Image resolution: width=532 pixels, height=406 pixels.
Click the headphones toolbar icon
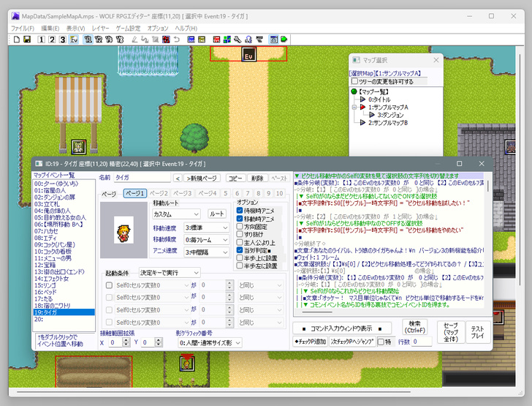pyautogui.click(x=248, y=40)
